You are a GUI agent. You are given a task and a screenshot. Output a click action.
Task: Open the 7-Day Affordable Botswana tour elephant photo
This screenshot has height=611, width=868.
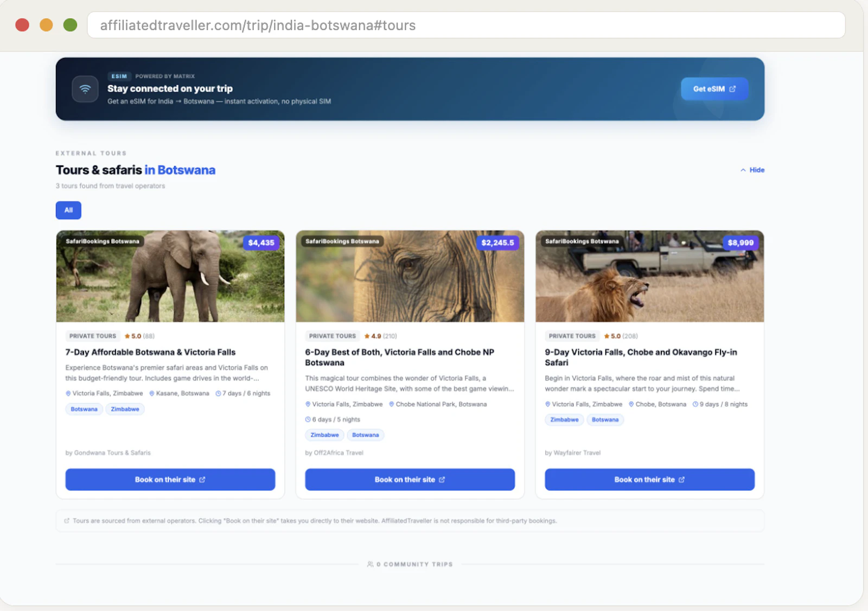[170, 276]
